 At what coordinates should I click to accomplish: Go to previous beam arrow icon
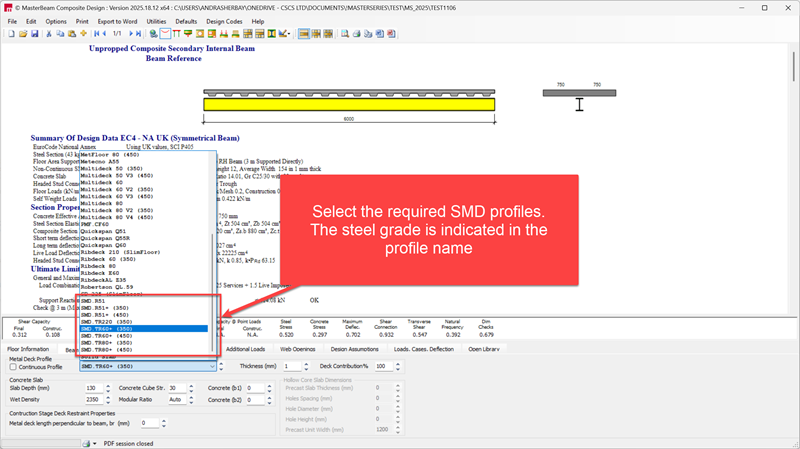point(104,34)
